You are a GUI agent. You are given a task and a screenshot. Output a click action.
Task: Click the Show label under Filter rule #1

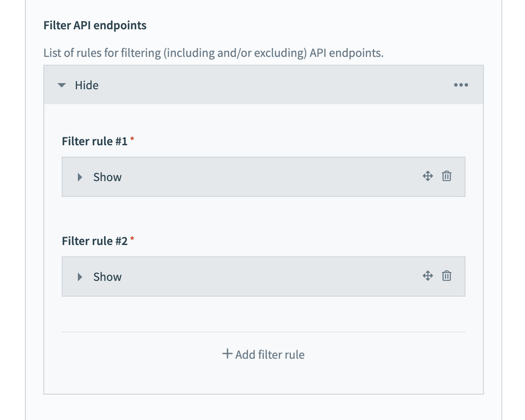[107, 177]
